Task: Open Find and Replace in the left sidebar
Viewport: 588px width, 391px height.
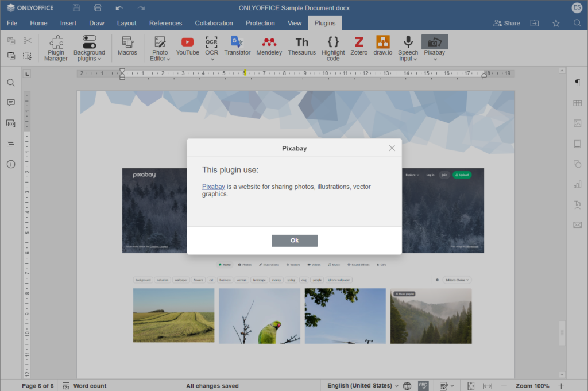Action: tap(10, 82)
